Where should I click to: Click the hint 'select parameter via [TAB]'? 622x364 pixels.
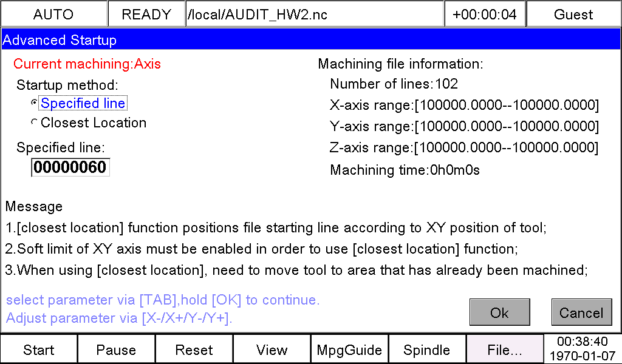tap(163, 300)
